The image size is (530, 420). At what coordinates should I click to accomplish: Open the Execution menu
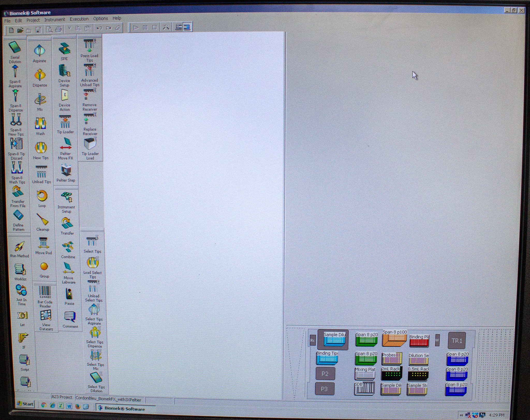[x=79, y=19]
